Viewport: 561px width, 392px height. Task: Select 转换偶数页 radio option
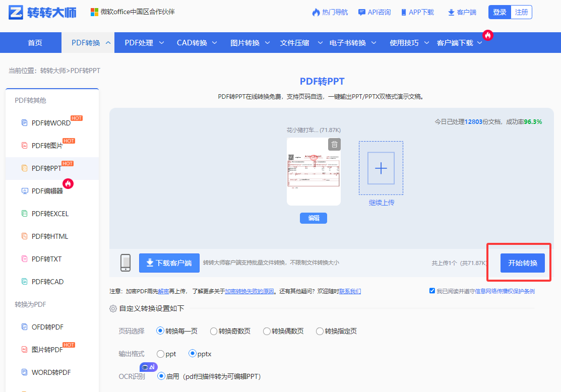click(267, 331)
